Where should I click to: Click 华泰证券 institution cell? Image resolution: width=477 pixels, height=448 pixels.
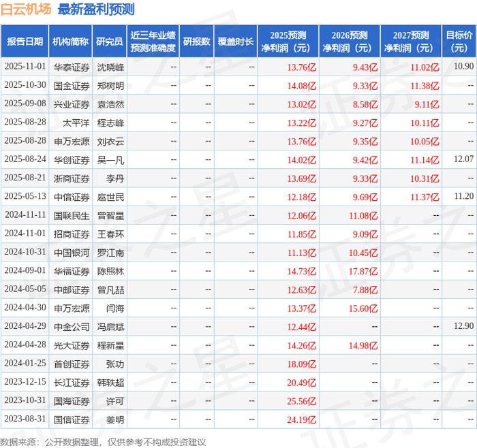point(72,67)
